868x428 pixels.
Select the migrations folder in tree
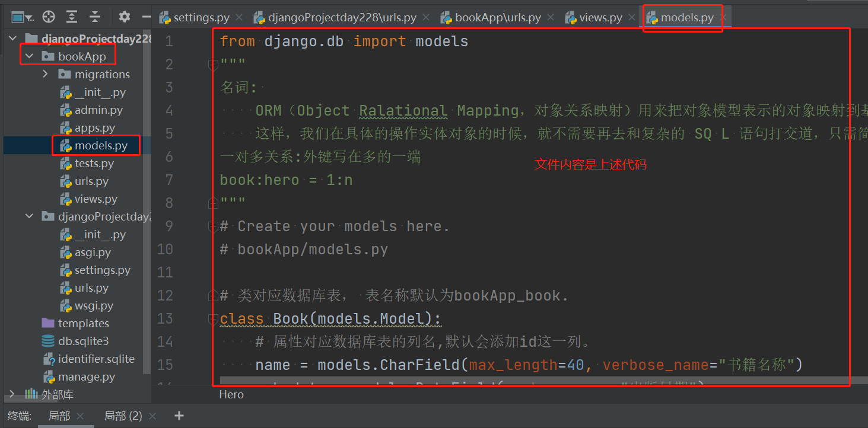102,75
